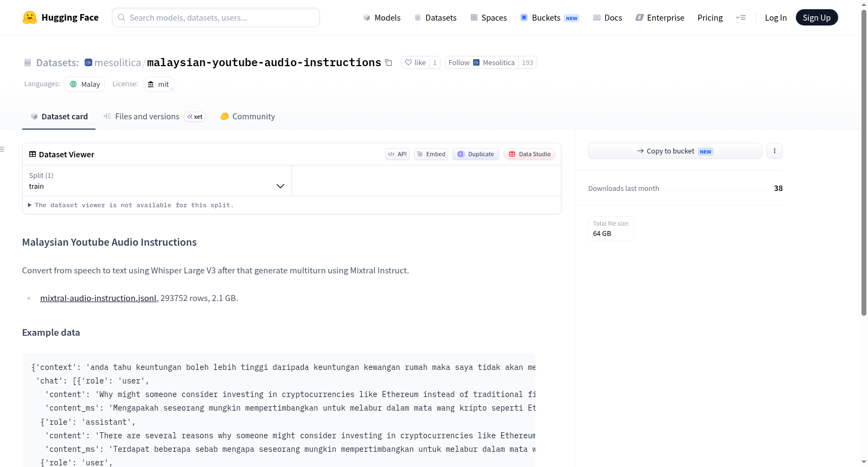Click the scrollbar down arrow
Viewport: 868px width, 467px height.
[864, 462]
